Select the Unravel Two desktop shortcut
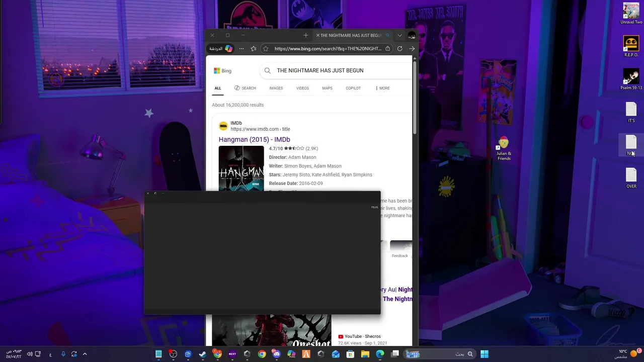The height and width of the screenshot is (362, 644). point(631,14)
